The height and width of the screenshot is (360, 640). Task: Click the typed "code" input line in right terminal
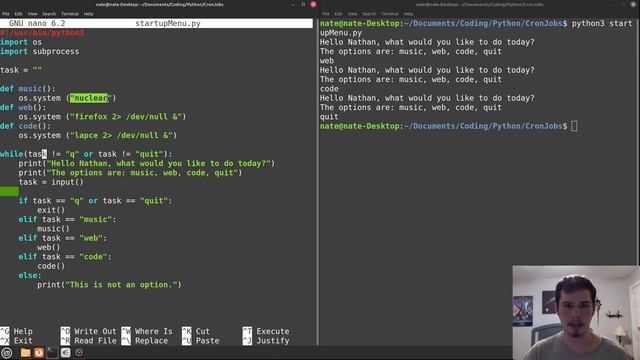click(329, 89)
